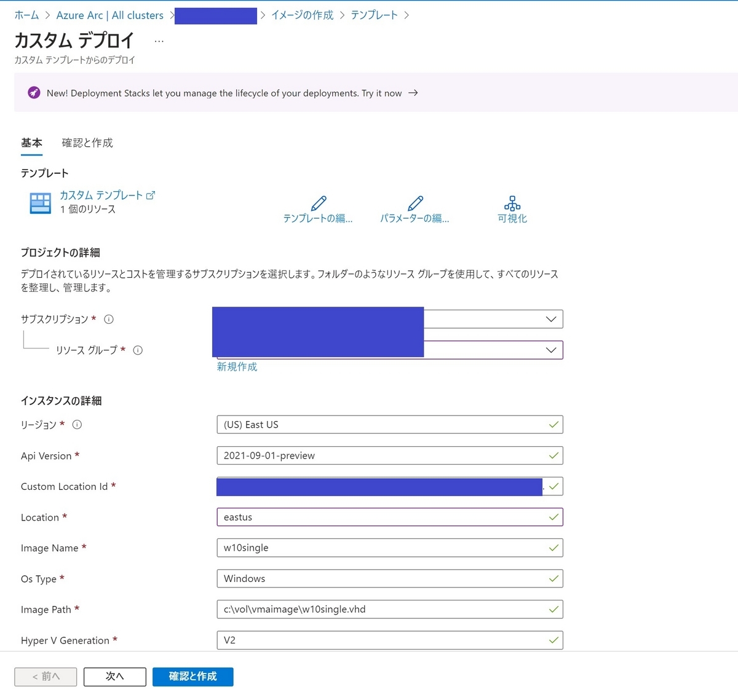Click the Custom Location Id field
738x700 pixels.
pyautogui.click(x=389, y=486)
